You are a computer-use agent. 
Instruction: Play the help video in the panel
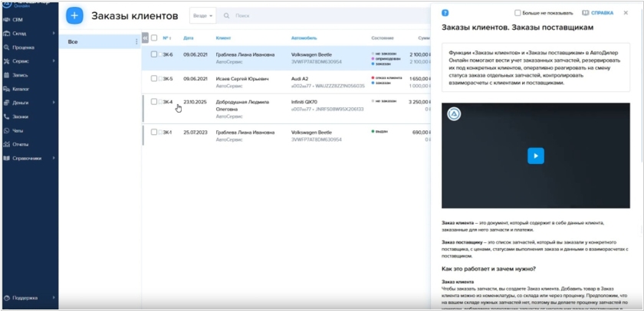535,155
